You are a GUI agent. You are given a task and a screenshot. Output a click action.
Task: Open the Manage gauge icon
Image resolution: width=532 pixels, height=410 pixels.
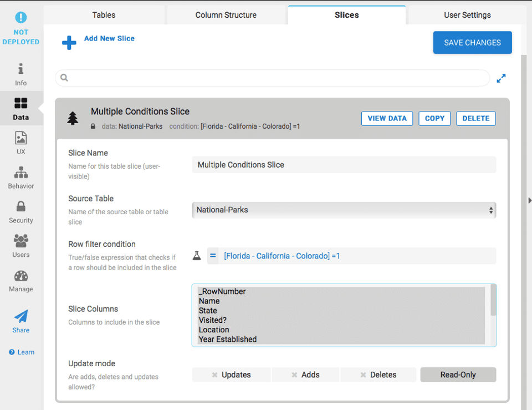pyautogui.click(x=21, y=276)
